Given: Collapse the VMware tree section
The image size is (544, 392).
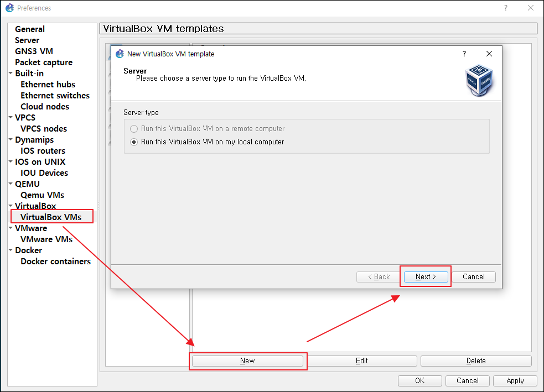Looking at the screenshot, I should [x=11, y=228].
